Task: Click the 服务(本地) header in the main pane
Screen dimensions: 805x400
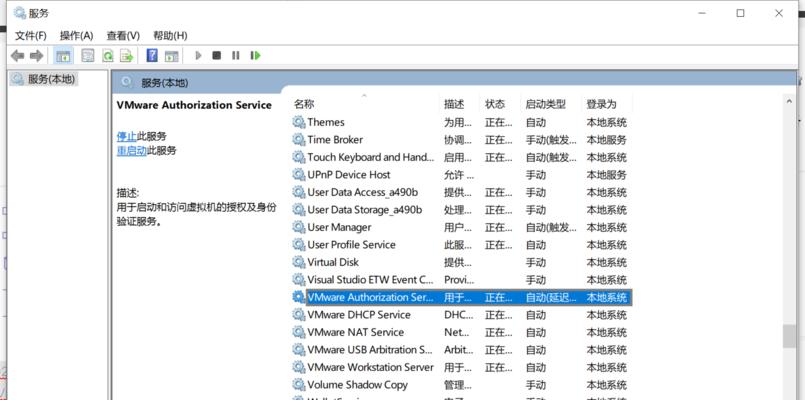Action: [164, 83]
